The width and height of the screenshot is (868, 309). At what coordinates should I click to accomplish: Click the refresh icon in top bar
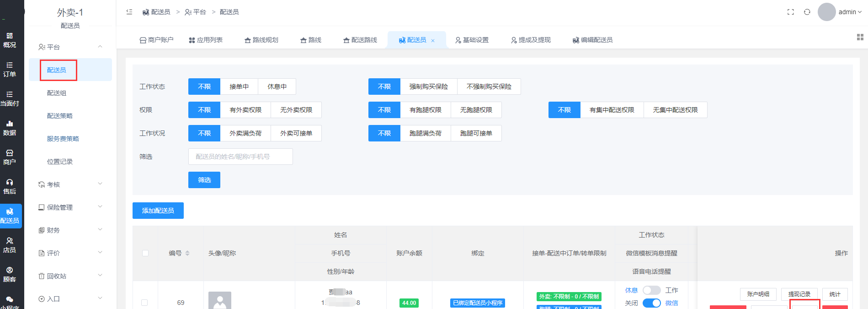(807, 12)
